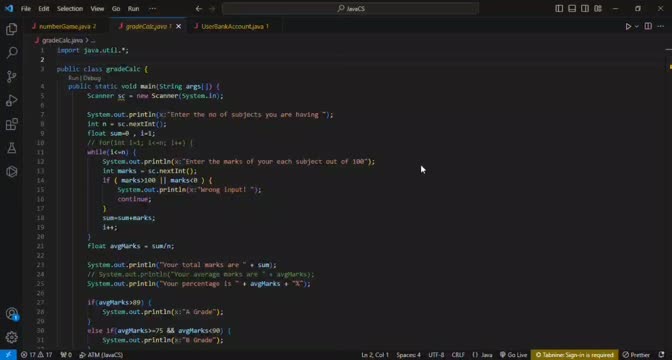Open the Selection menu
Viewport: 672px width, 360px height.
[x=69, y=9]
